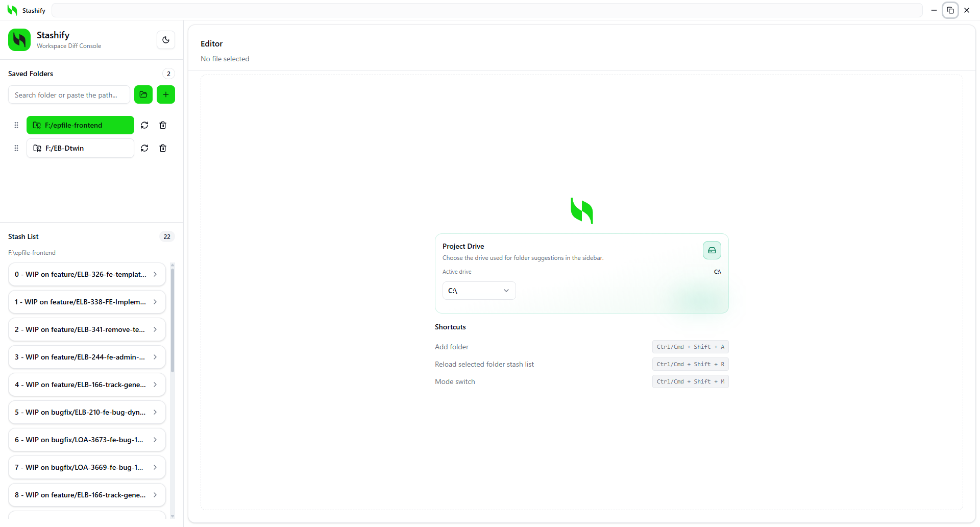Refresh the F:/EB-Dtwin stash list
Viewport: 980px width, 527px height.
click(144, 148)
